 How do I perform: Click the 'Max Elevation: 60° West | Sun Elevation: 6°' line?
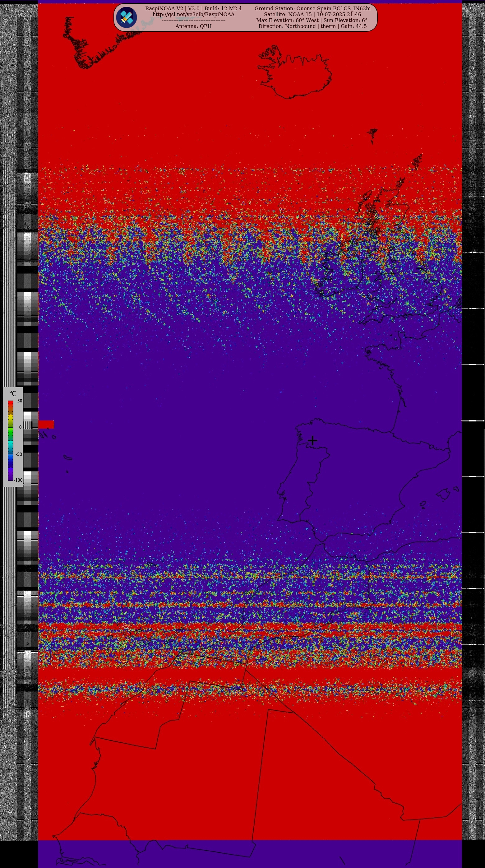point(312,20)
